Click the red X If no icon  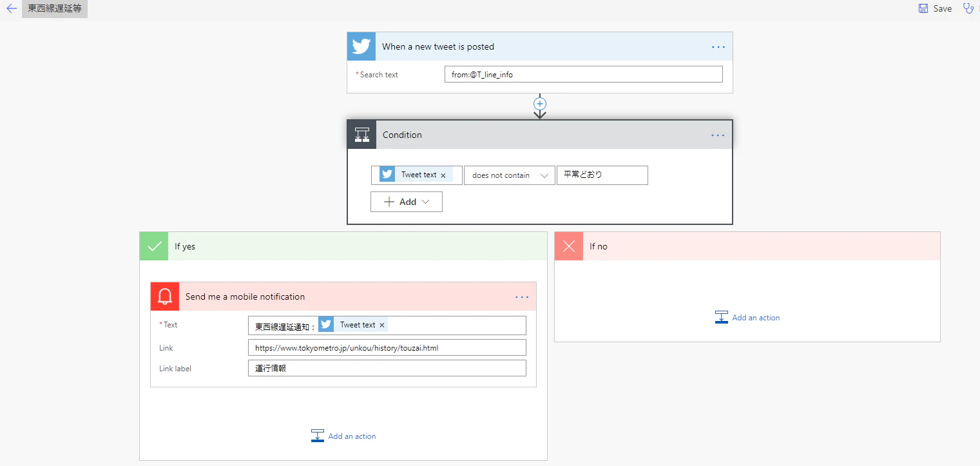click(569, 246)
